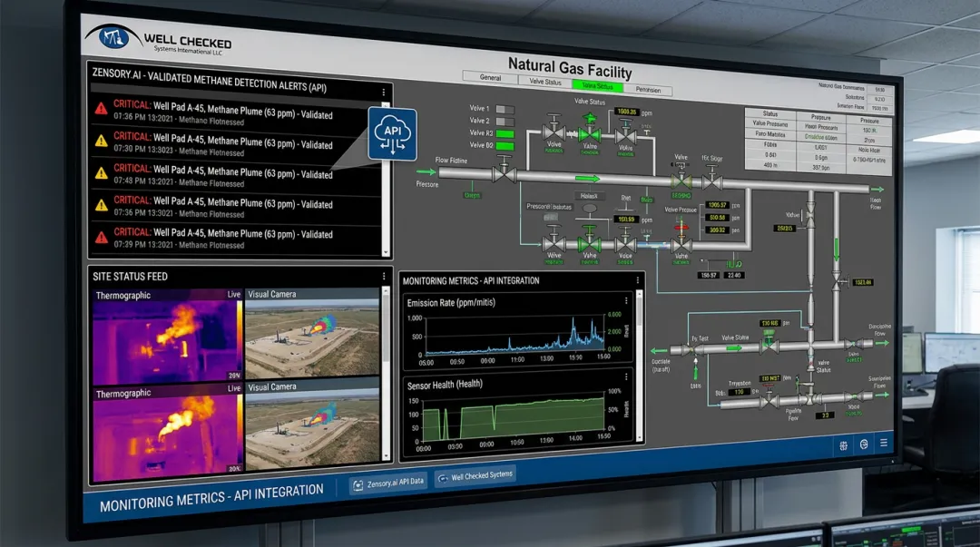Select the 07:43 PM critical alert row
Image resolution: width=980 pixels, height=547 pixels.
click(x=236, y=176)
